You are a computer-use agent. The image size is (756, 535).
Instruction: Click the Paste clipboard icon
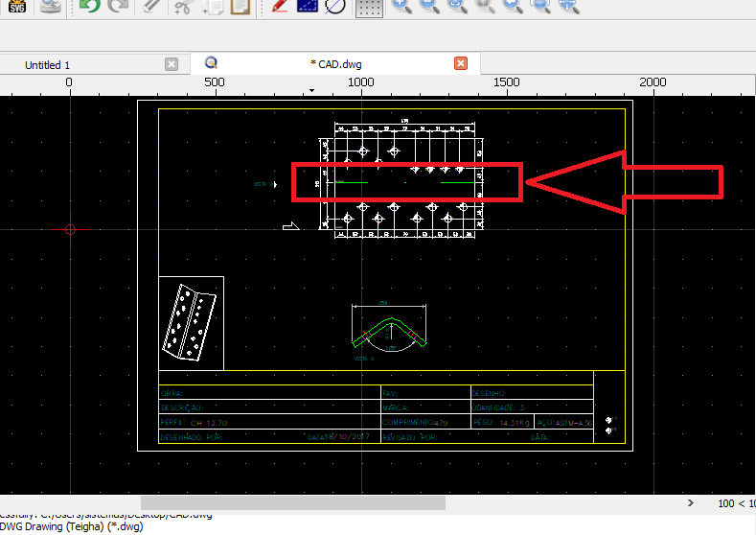tap(240, 7)
